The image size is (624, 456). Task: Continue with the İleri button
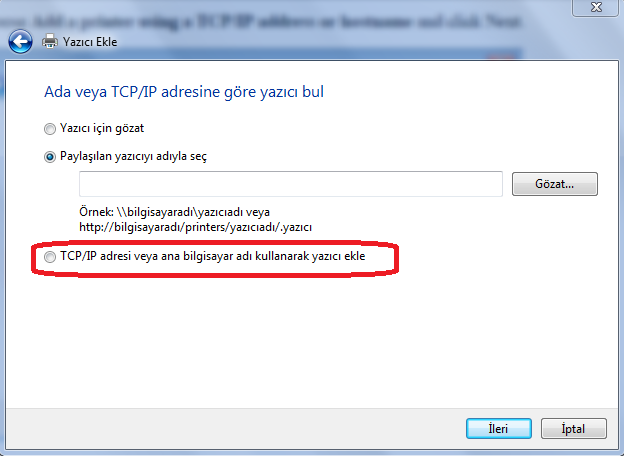tap(499, 429)
